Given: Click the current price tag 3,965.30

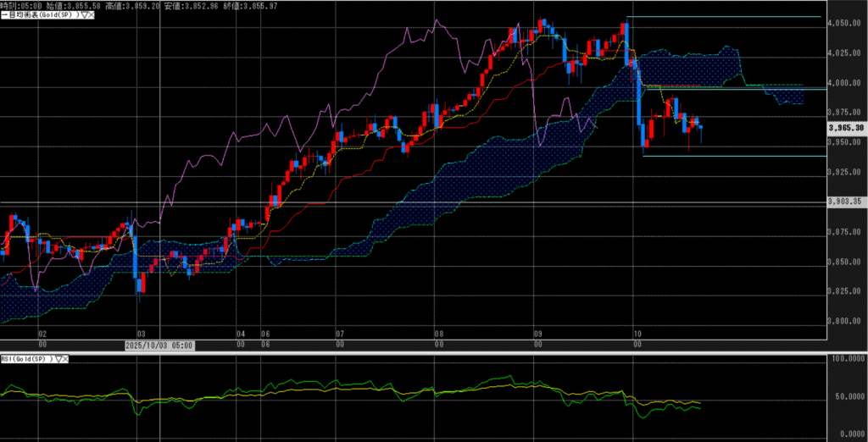Looking at the screenshot, I should (846, 128).
